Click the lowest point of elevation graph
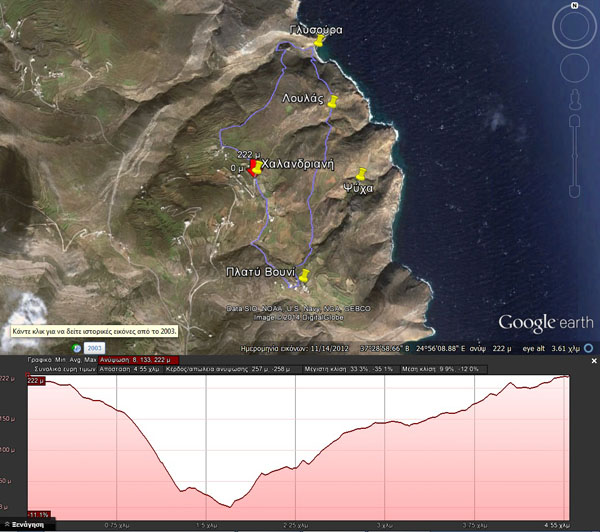600x532 pixels. [230, 507]
